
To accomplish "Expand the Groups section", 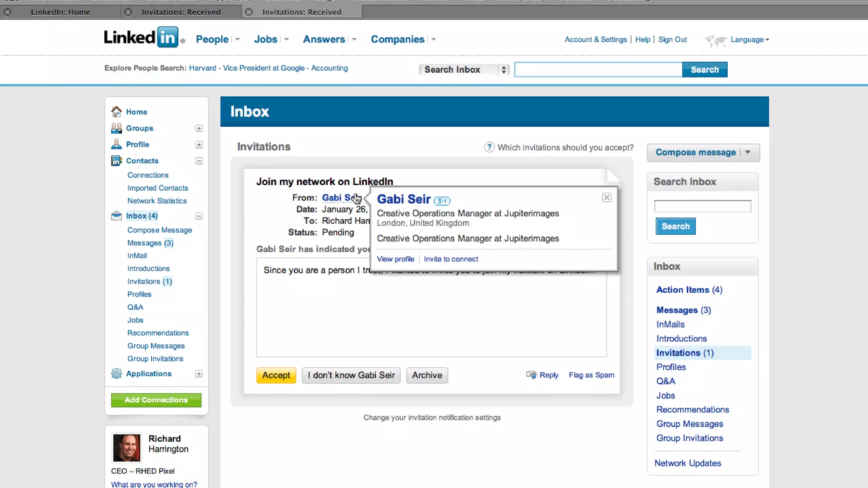I will coord(199,128).
